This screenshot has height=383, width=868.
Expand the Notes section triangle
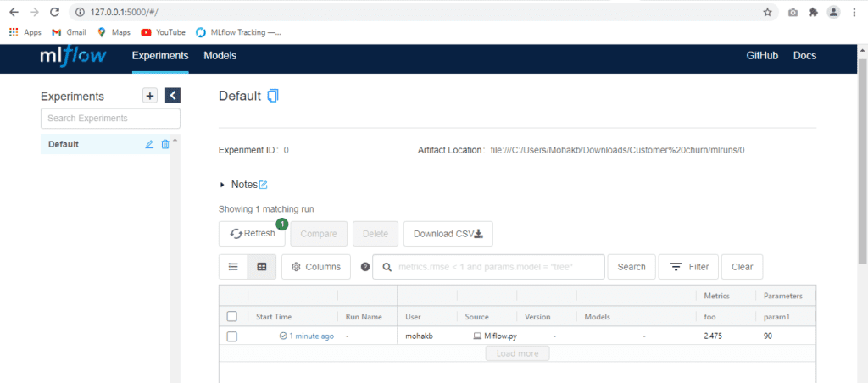(222, 185)
